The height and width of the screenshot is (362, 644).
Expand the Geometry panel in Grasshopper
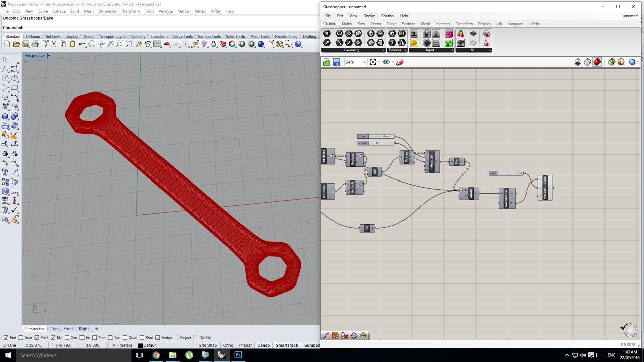click(384, 50)
